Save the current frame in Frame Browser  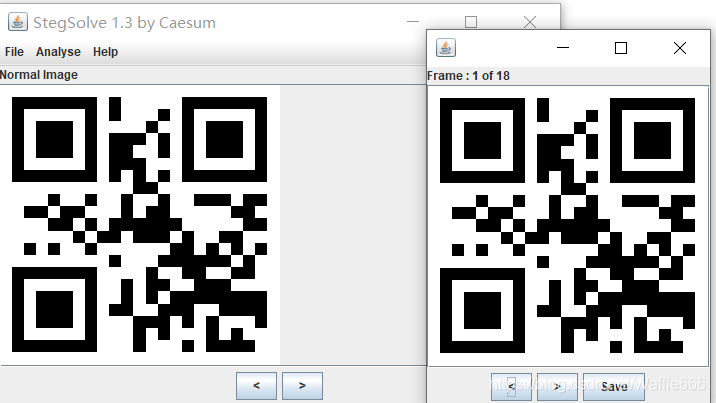614,387
